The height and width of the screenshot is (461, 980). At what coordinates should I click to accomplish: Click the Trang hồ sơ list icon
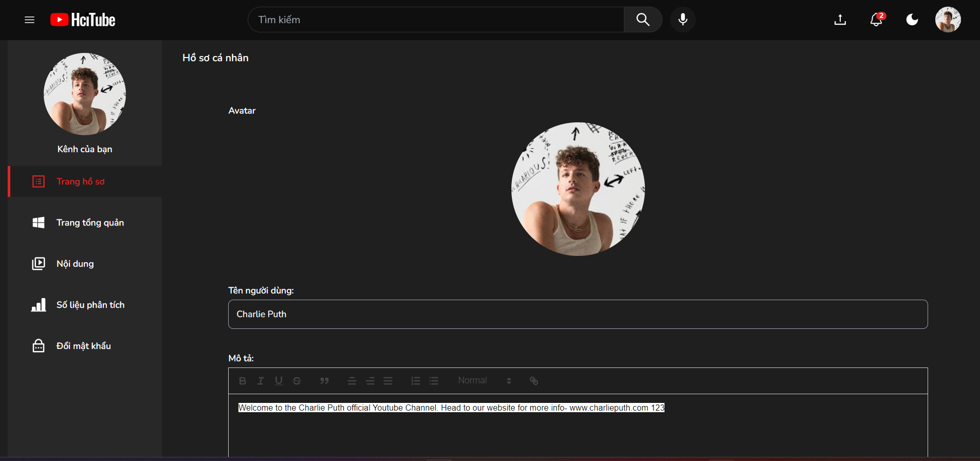click(x=39, y=181)
